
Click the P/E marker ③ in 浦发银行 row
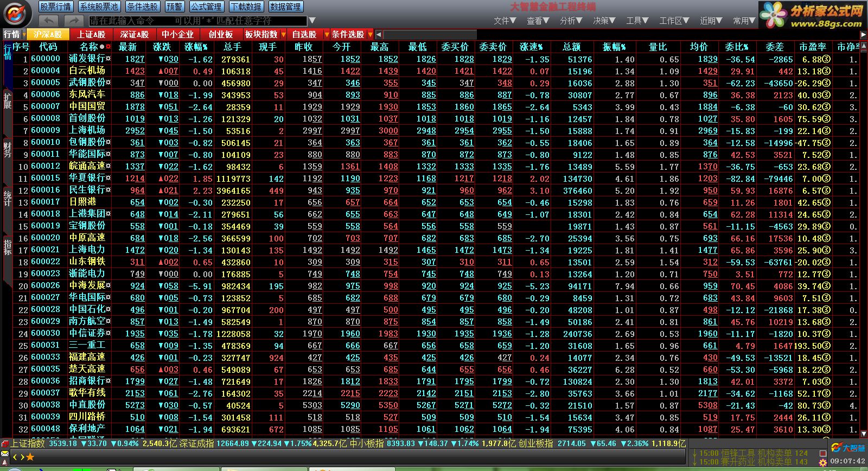(826, 59)
